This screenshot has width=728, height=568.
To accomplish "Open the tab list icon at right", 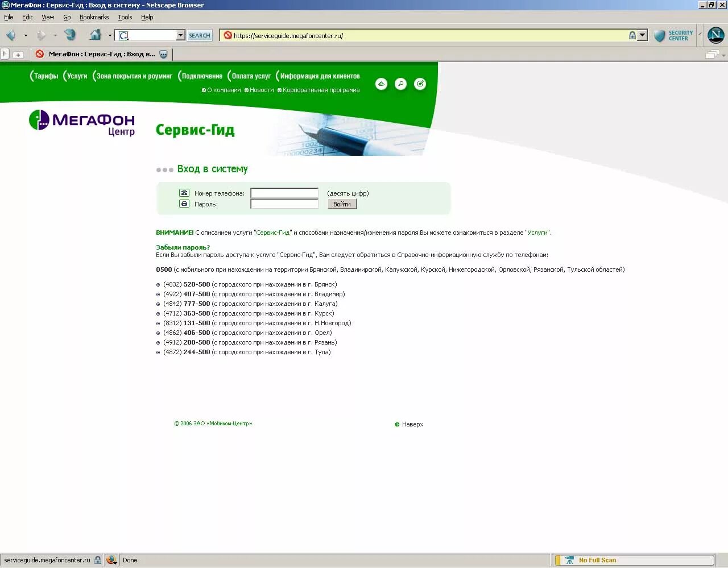I will 712,55.
